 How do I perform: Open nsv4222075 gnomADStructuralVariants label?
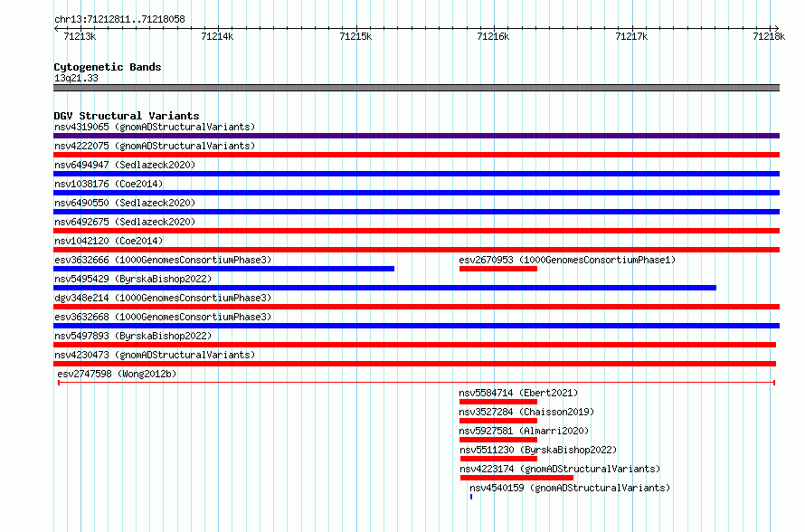(x=155, y=146)
